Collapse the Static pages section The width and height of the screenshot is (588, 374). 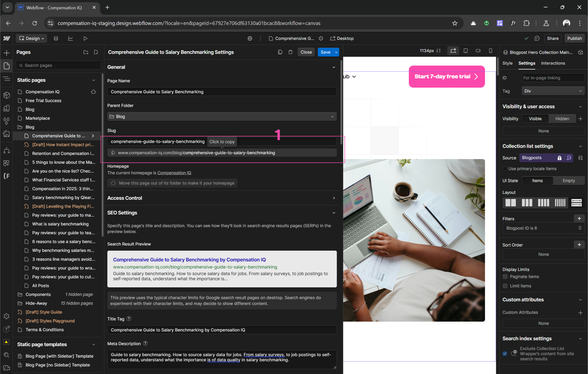coord(94,80)
